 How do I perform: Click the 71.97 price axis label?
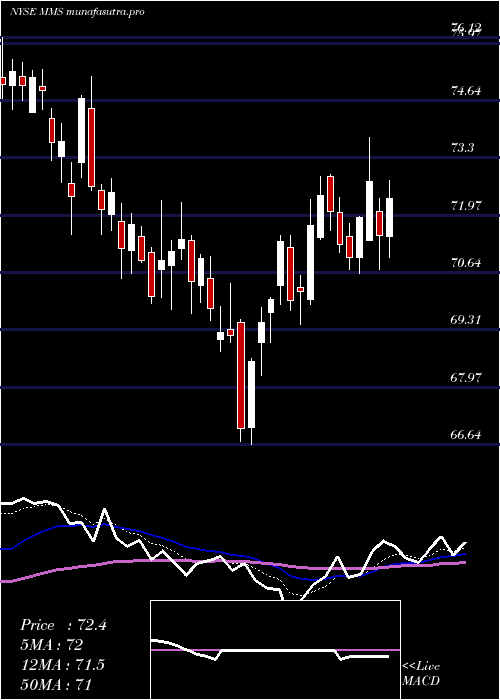[466, 206]
